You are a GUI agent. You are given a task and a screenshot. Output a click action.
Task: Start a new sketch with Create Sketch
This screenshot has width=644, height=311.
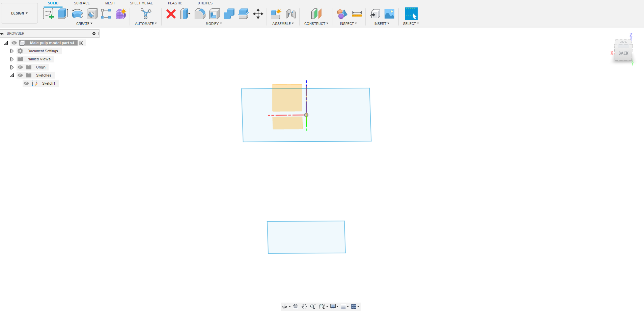pyautogui.click(x=49, y=14)
